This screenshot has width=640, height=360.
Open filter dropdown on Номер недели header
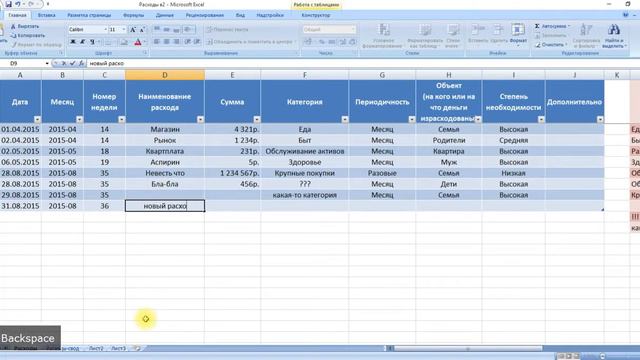pyautogui.click(x=121, y=120)
